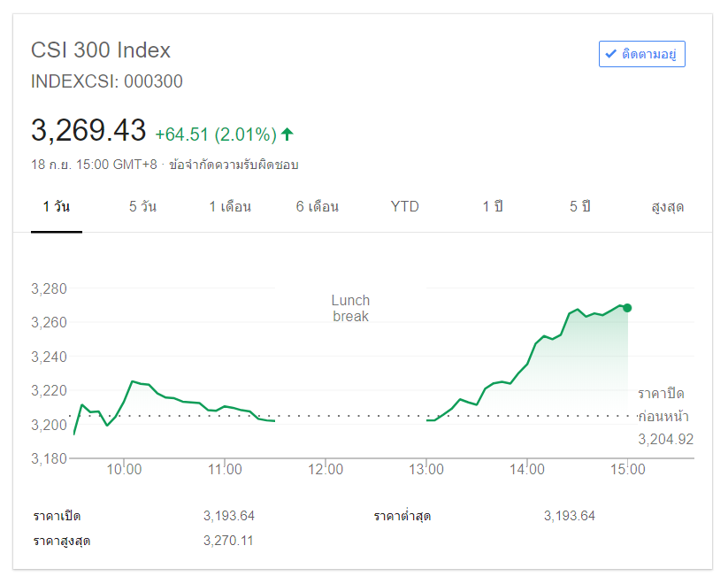Show the 6 เดือน chart range

318,207
